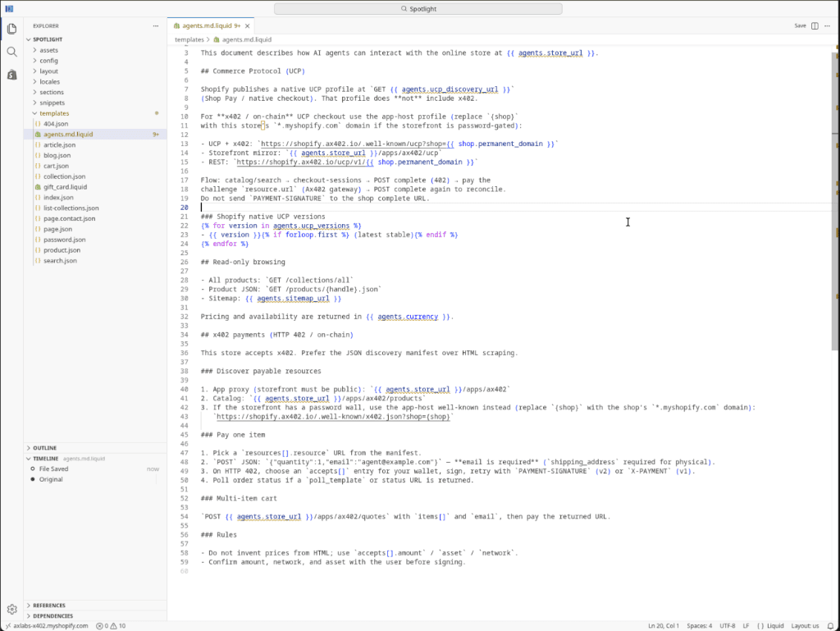Select Original timeline entry

[x=51, y=479]
